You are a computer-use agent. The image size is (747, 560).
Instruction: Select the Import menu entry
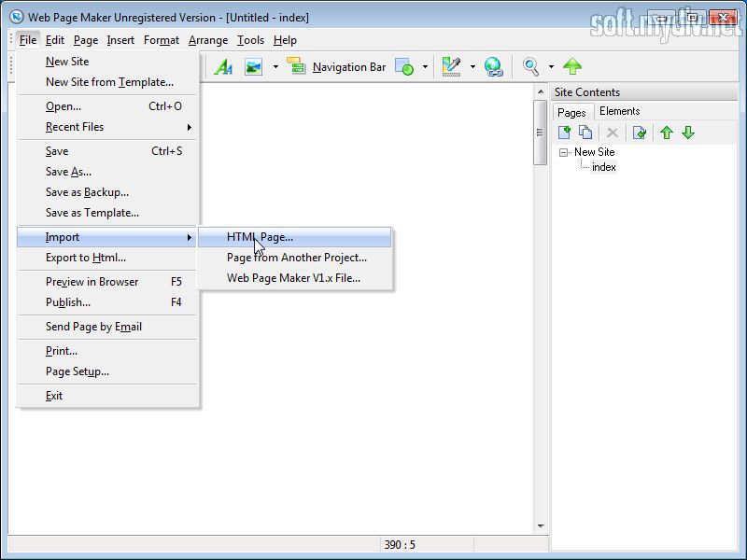coord(107,237)
